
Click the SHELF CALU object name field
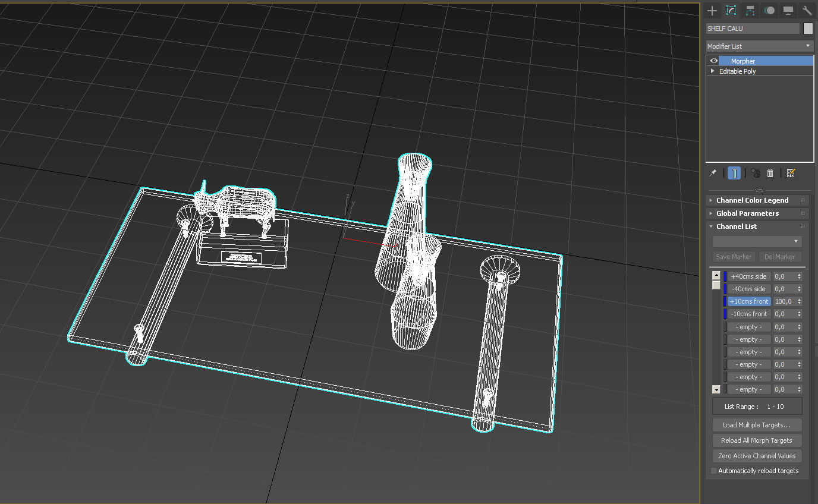pyautogui.click(x=753, y=29)
